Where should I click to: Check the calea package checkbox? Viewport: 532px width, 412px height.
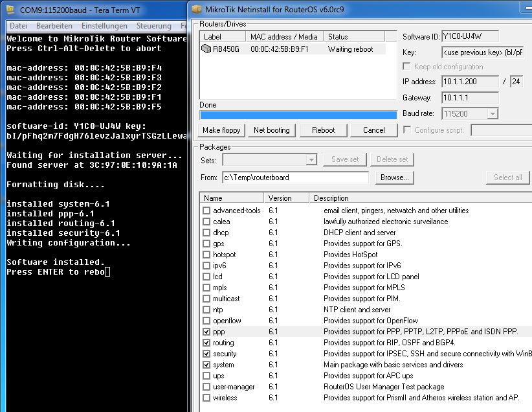(x=206, y=222)
